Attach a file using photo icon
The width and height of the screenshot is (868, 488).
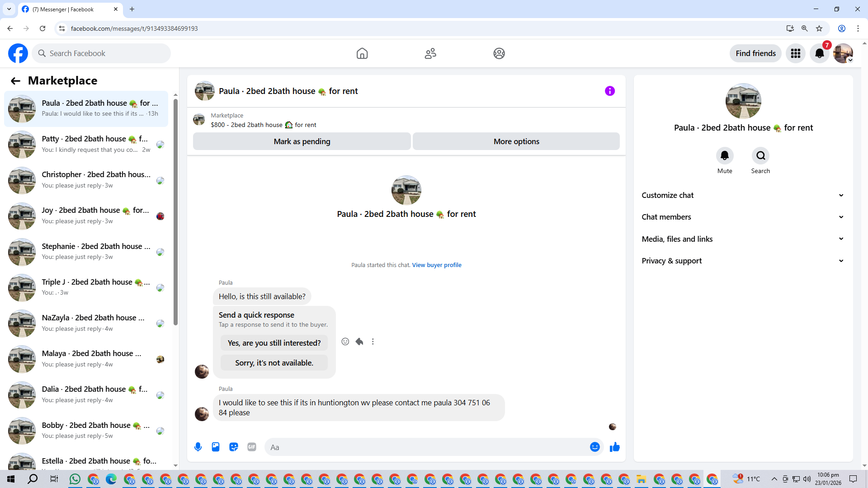pyautogui.click(x=216, y=447)
